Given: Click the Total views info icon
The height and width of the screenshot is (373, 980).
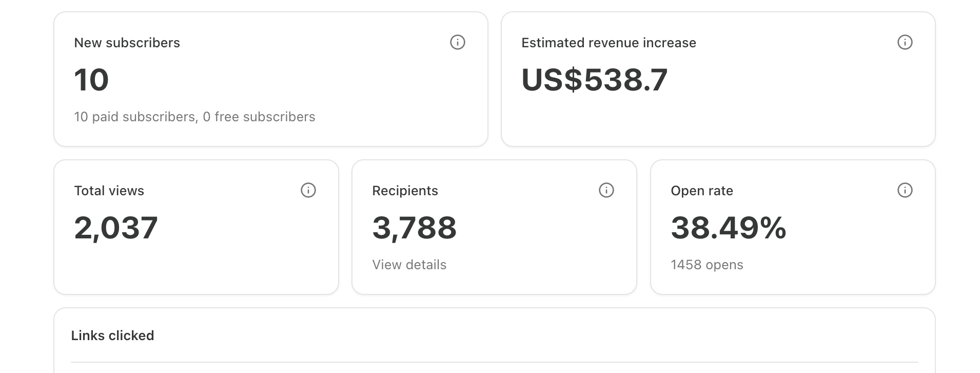Looking at the screenshot, I should (x=308, y=190).
